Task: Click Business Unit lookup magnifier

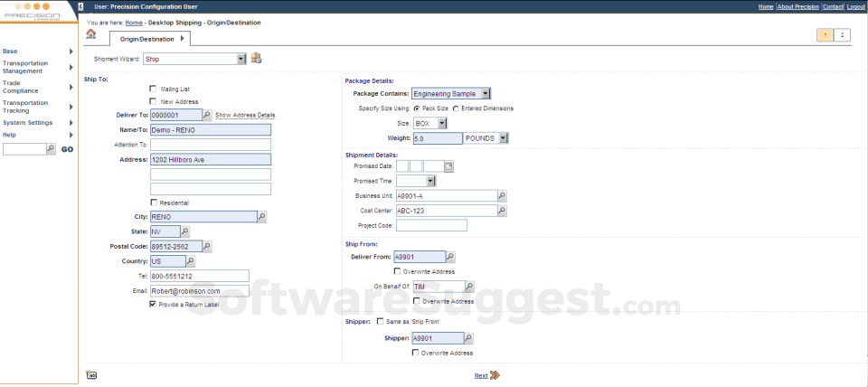Action: pos(502,196)
